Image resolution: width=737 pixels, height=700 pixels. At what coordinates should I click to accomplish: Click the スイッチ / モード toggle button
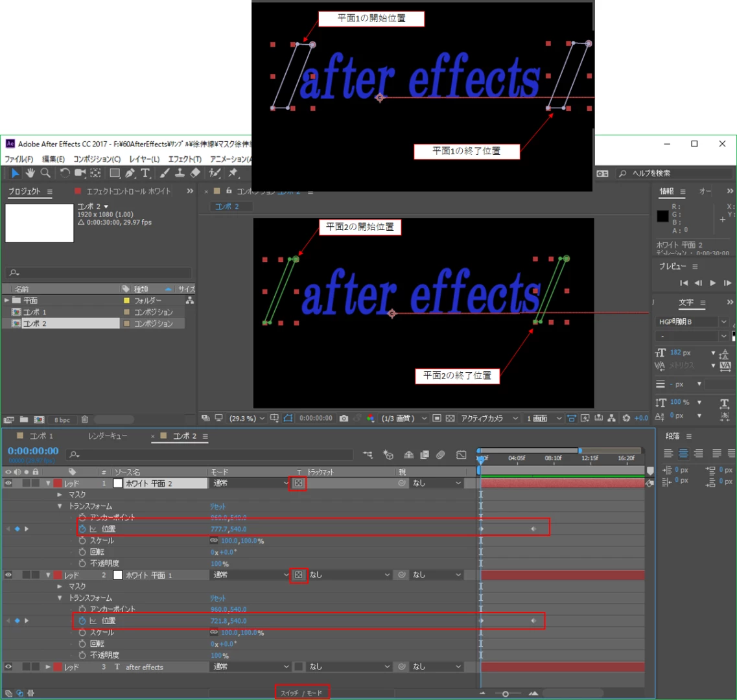point(302,693)
